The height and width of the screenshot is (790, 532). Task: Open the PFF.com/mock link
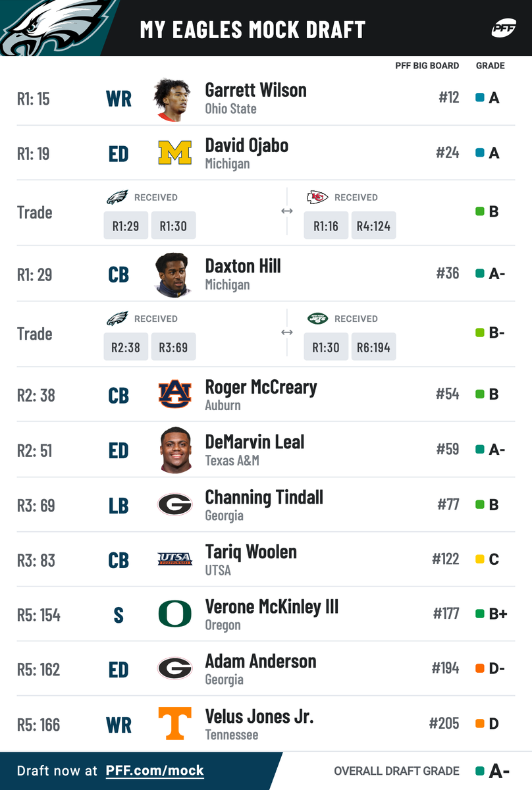[x=155, y=771]
